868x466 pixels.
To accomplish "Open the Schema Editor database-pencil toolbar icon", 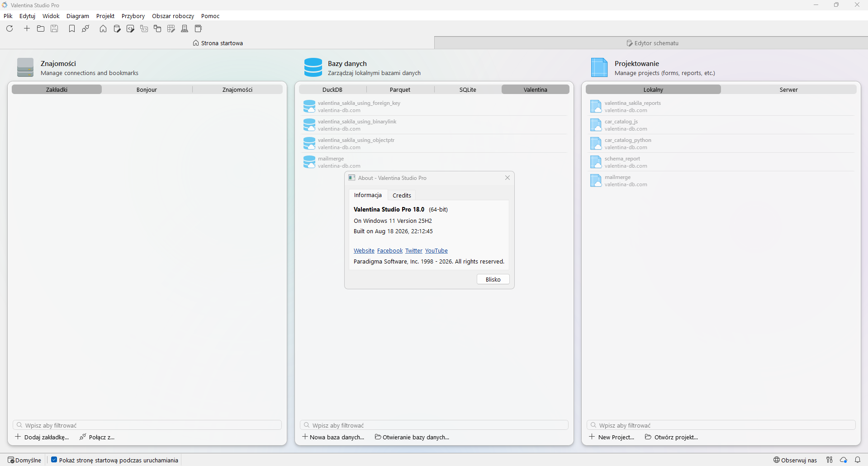I will [117, 28].
